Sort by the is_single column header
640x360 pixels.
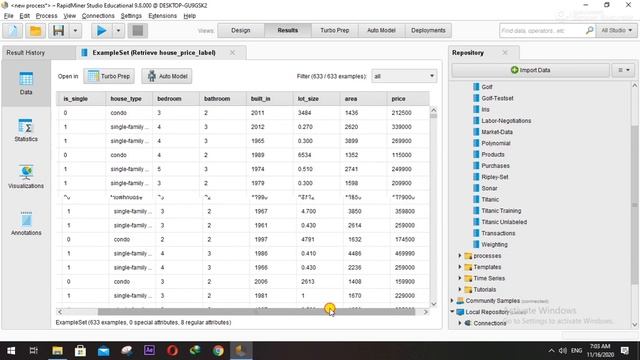click(x=80, y=99)
